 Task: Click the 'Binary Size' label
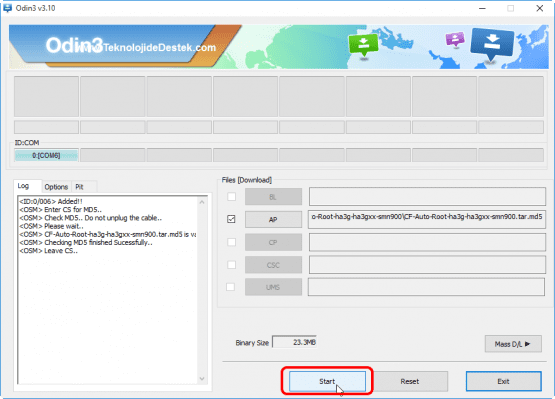(x=252, y=343)
